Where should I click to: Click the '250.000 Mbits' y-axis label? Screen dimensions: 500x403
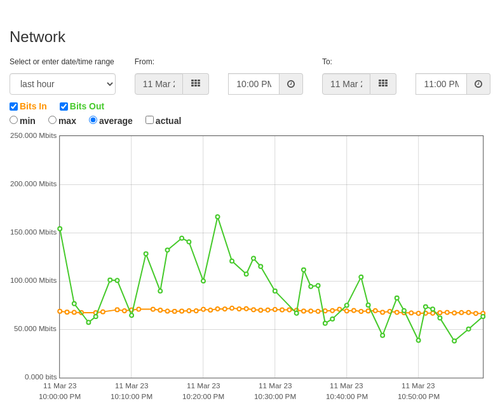33,135
